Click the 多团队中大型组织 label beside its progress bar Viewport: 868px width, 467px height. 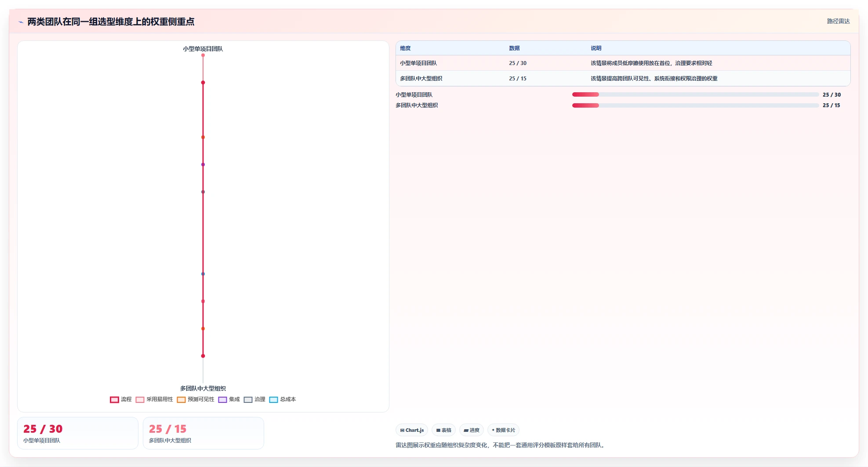click(417, 105)
